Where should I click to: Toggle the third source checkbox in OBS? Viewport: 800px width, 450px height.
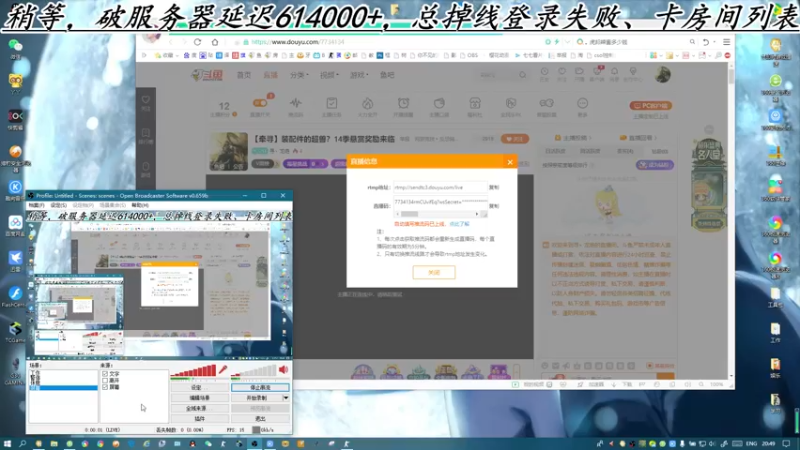click(x=105, y=387)
